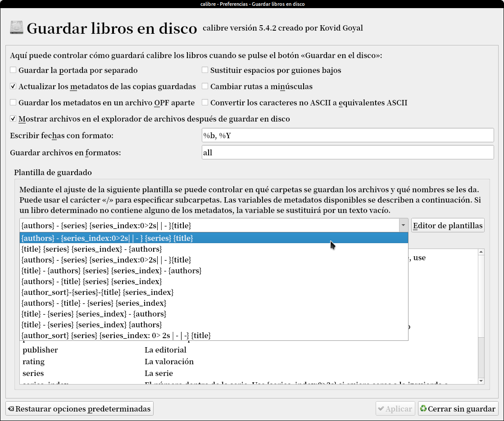Open the Editor de plantillas

click(448, 225)
